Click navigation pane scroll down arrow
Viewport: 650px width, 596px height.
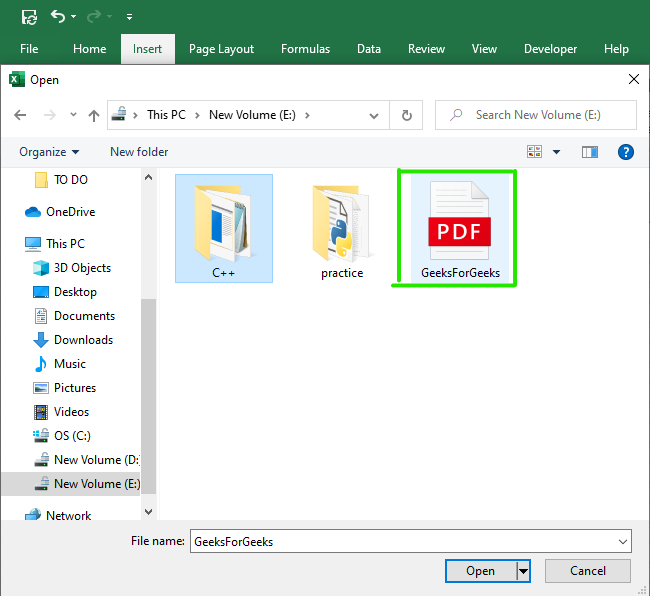(x=148, y=512)
